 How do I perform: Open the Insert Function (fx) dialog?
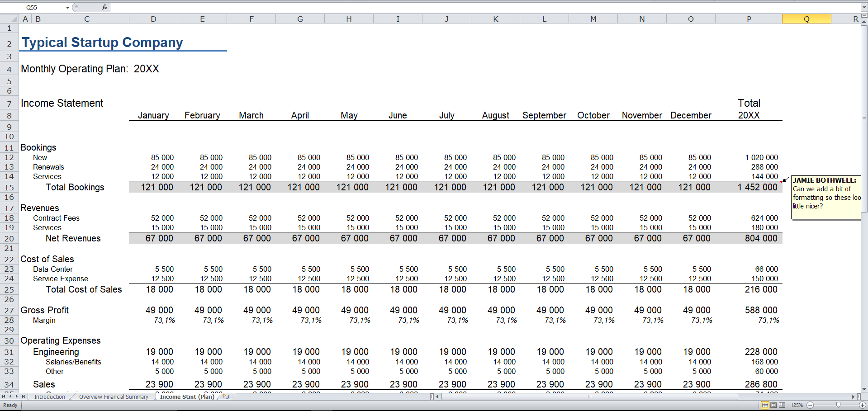(x=105, y=7)
